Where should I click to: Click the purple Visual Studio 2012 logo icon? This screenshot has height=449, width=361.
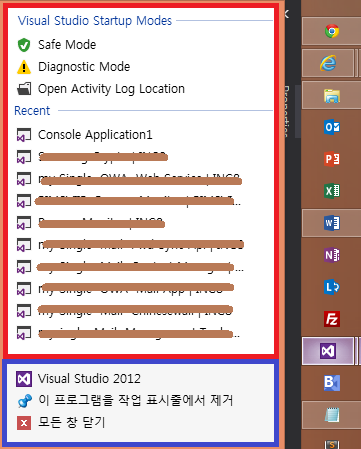click(x=24, y=379)
